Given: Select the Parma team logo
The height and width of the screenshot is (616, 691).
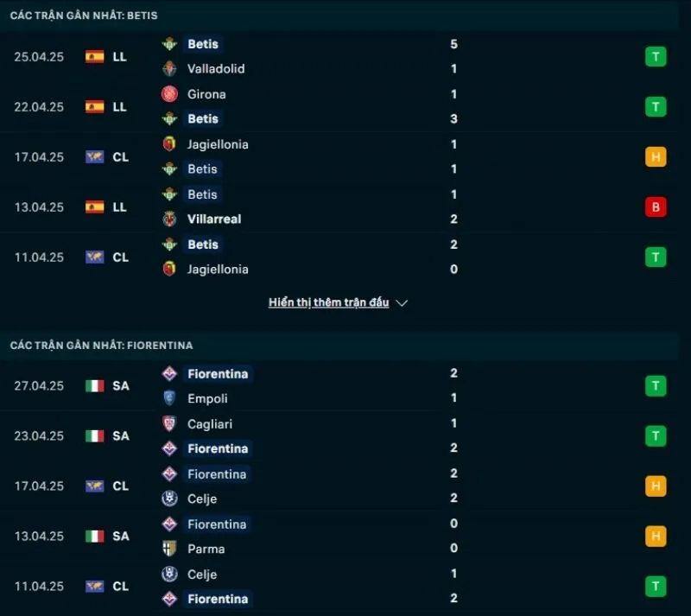Looking at the screenshot, I should click(x=169, y=549).
